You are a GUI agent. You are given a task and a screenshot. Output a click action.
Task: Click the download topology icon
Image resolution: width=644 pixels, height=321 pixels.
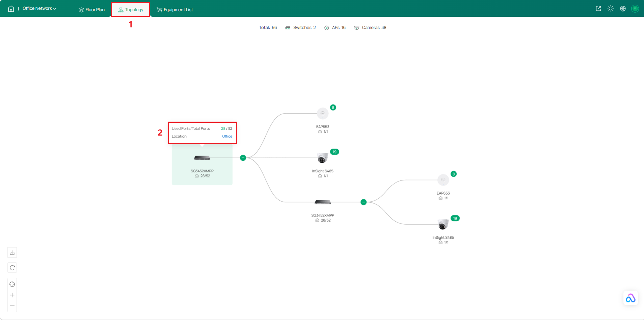tap(12, 253)
